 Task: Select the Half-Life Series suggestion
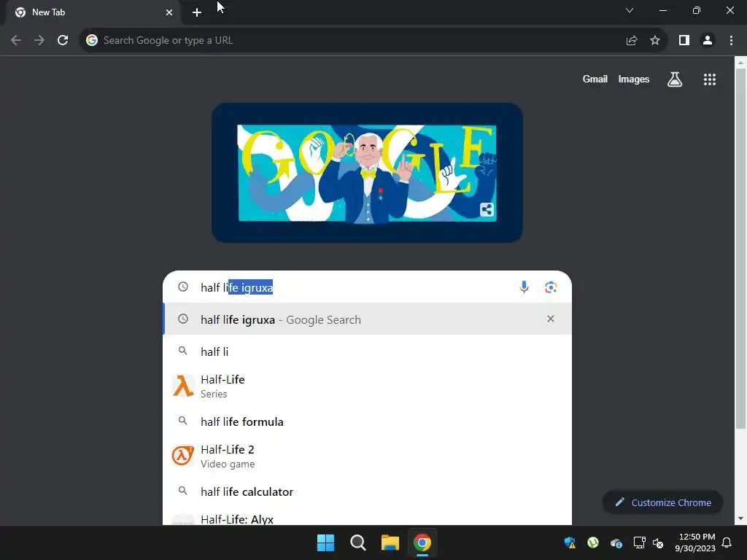[x=367, y=386]
